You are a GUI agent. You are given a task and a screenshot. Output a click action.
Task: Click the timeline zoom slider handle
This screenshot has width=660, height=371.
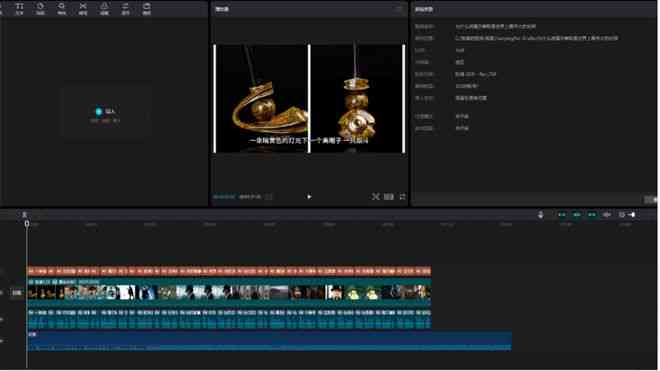[632, 215]
